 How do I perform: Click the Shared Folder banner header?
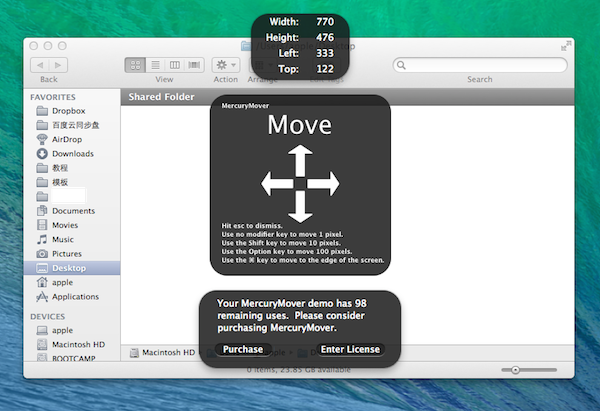pos(161,97)
